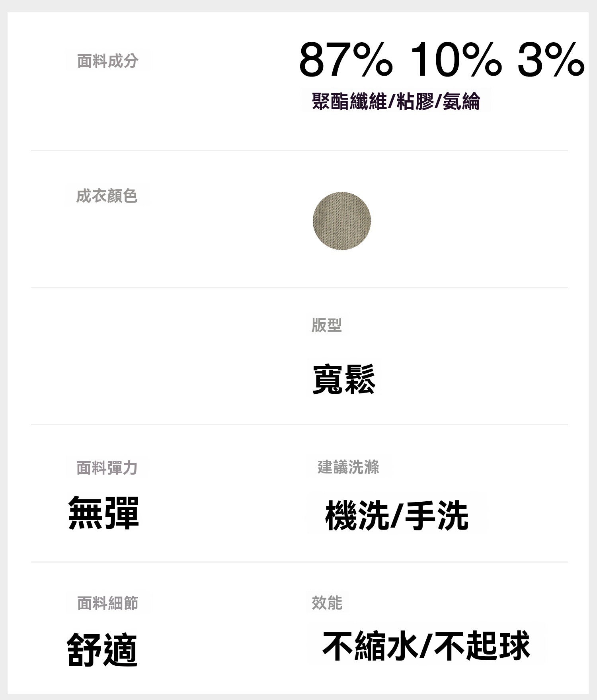Click the 機洗 washing option text
The width and height of the screenshot is (597, 700).
(x=357, y=516)
